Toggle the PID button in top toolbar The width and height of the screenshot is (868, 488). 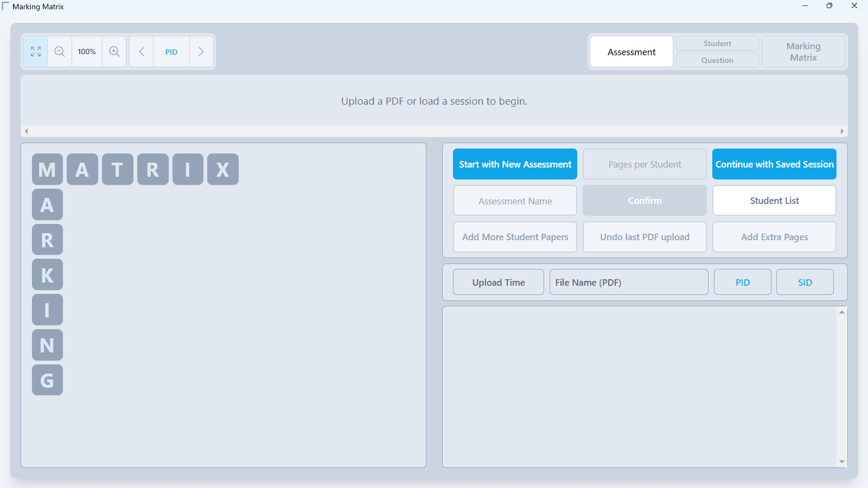click(x=171, y=52)
